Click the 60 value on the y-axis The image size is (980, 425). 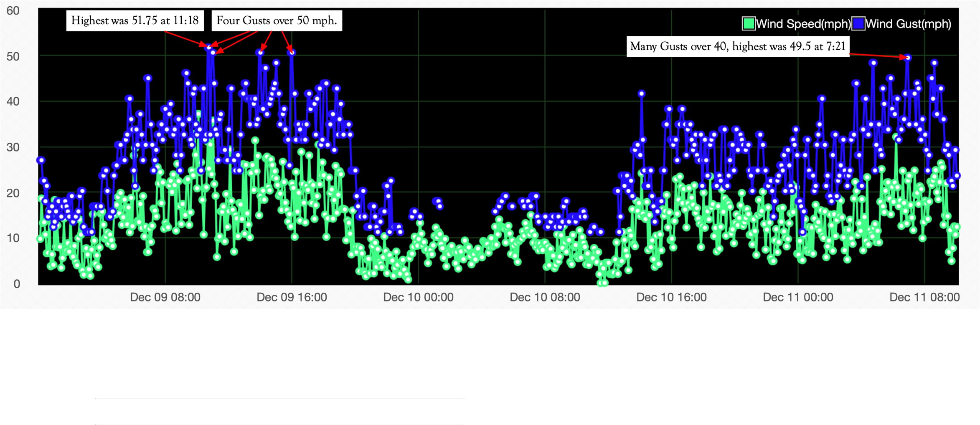pos(13,11)
